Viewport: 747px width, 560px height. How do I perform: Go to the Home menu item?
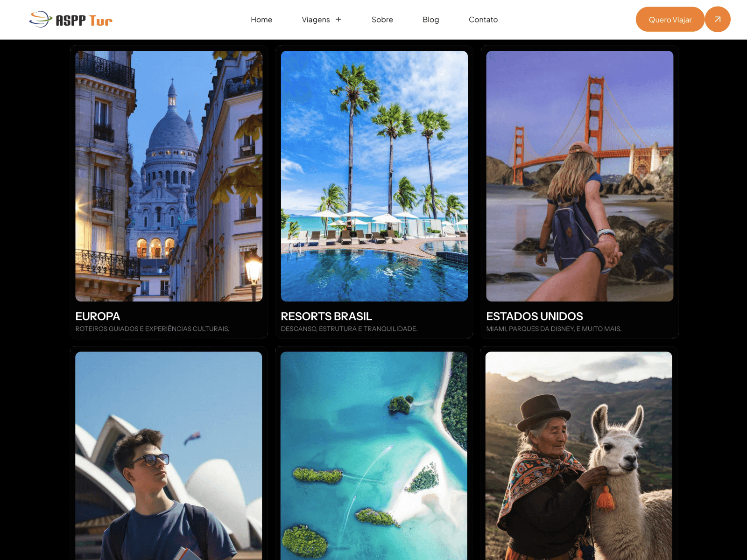pyautogui.click(x=261, y=20)
